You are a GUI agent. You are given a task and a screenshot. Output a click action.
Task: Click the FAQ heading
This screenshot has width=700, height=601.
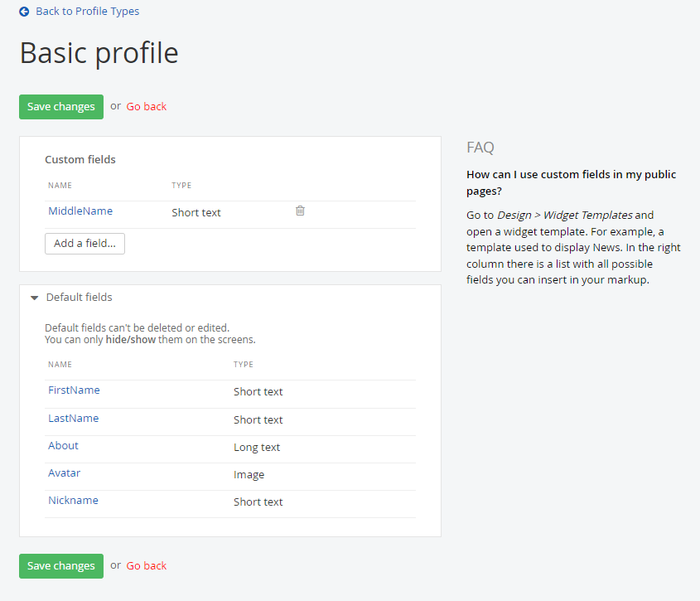[x=480, y=148]
